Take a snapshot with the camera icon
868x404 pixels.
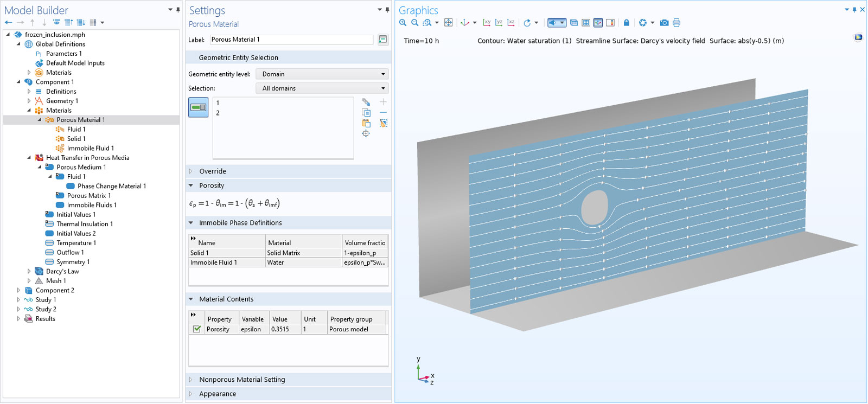tap(664, 23)
